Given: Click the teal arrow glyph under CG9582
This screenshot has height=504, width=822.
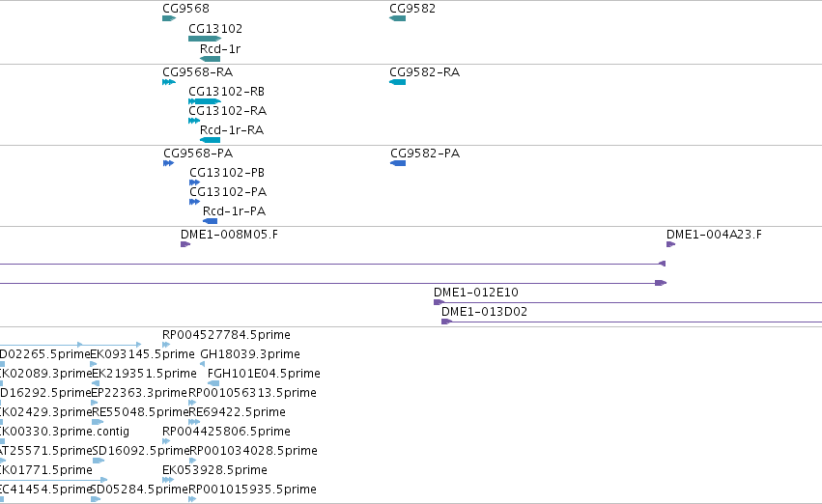Looking at the screenshot, I should 397,18.
